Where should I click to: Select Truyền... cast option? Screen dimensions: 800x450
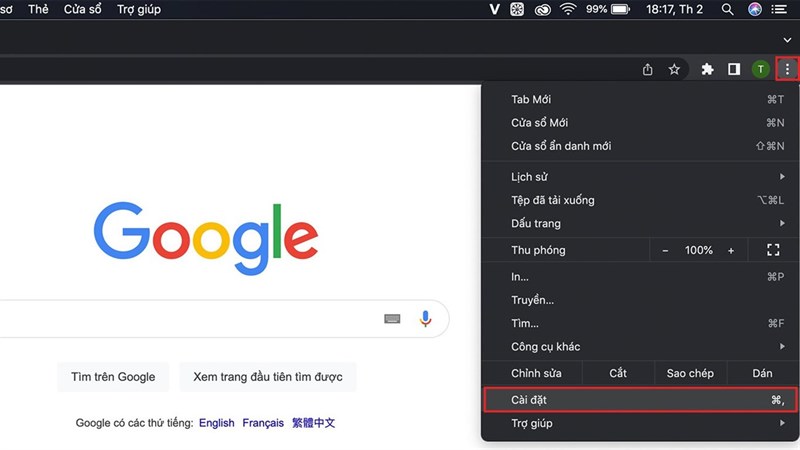(640, 300)
